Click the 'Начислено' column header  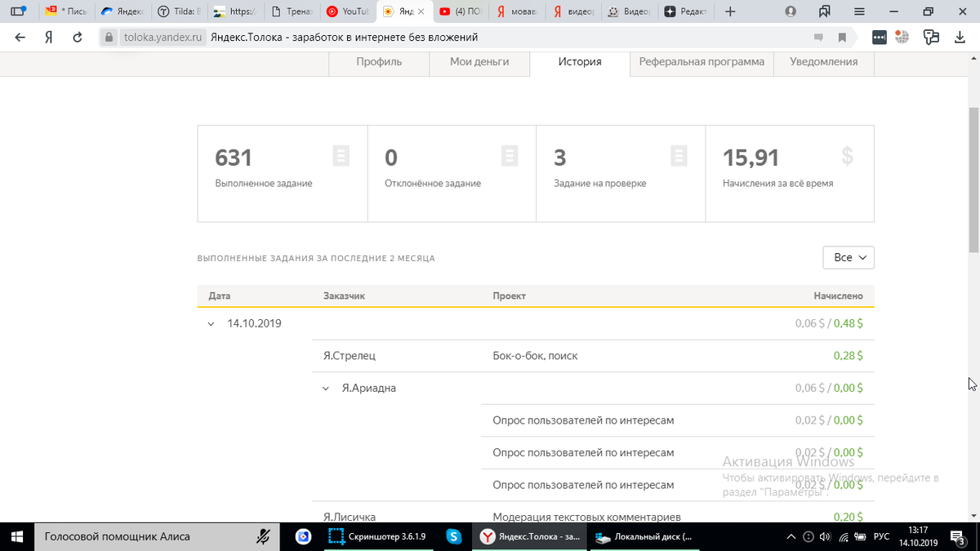click(838, 295)
